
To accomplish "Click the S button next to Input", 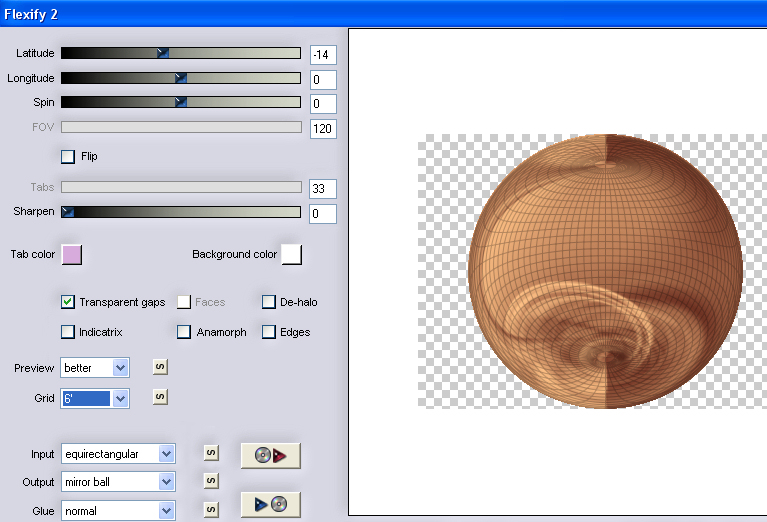I will [x=211, y=453].
